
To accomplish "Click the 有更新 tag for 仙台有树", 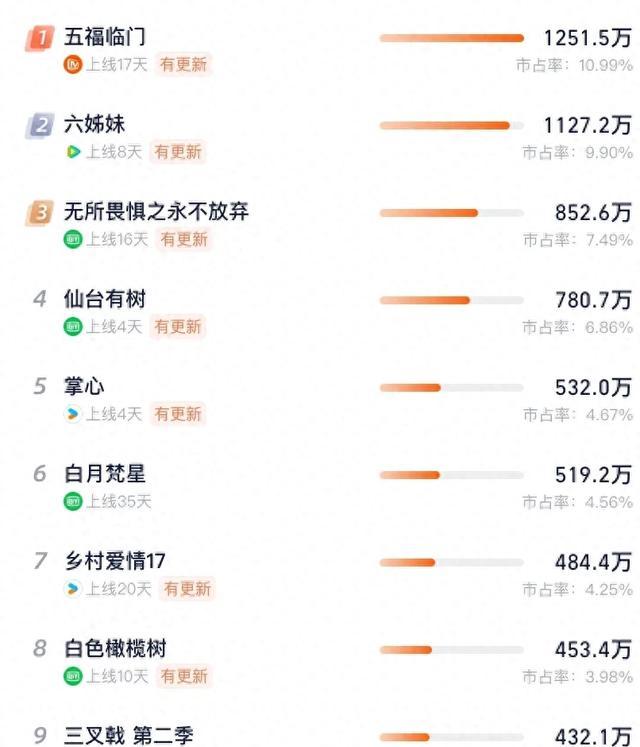I will [x=178, y=327].
